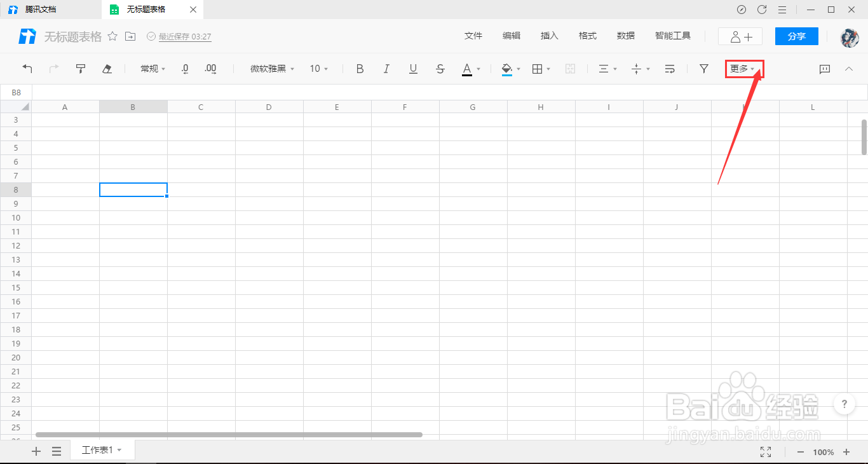868x464 pixels.
Task: Open the 文件 menu
Action: 473,36
